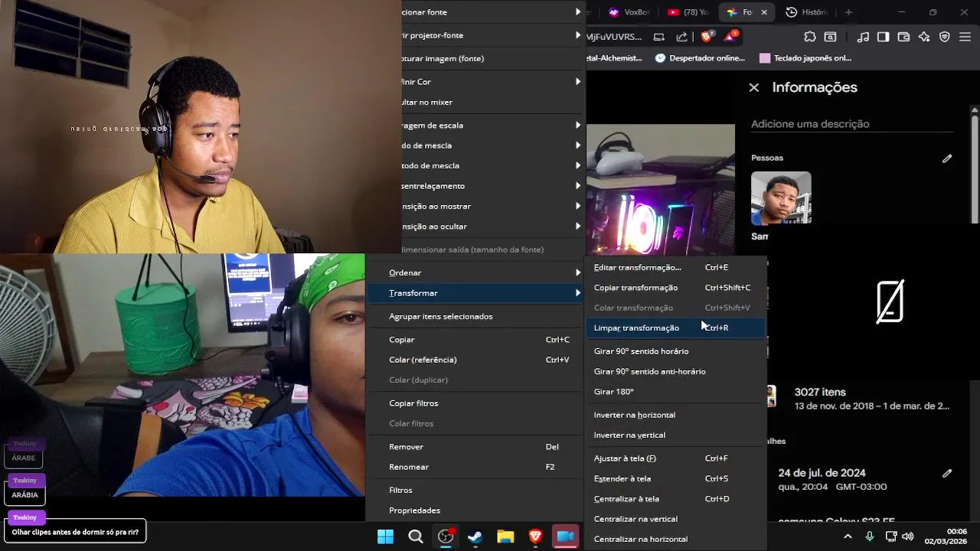The height and width of the screenshot is (551, 980).
Task: Click the install app icon in address bar
Action: [x=658, y=36]
